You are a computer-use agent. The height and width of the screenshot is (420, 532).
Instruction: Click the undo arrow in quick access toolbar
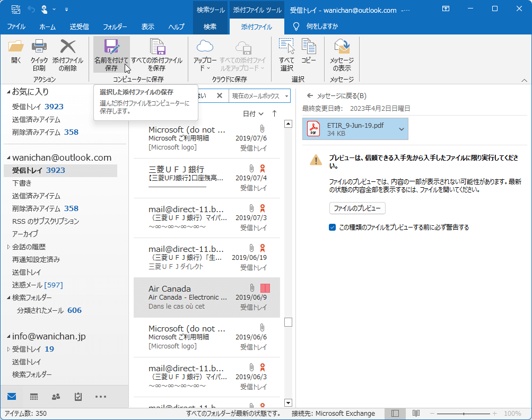(x=31, y=10)
